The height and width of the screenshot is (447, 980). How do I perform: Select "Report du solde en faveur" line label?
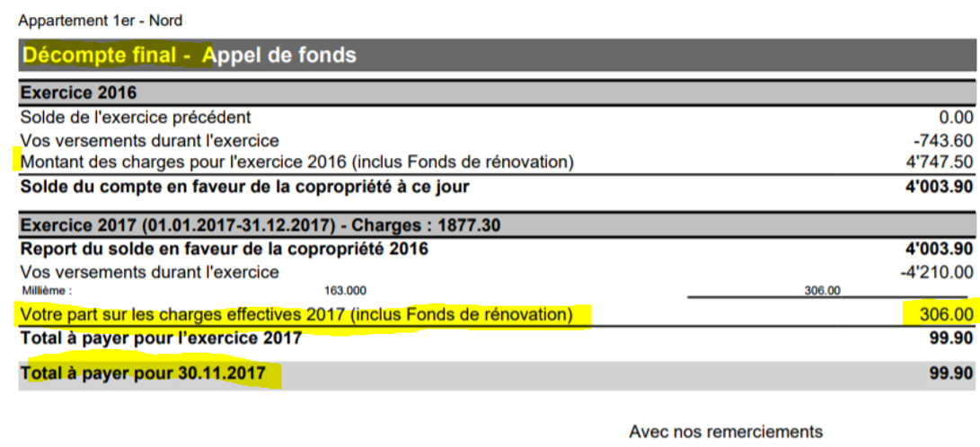click(x=224, y=249)
